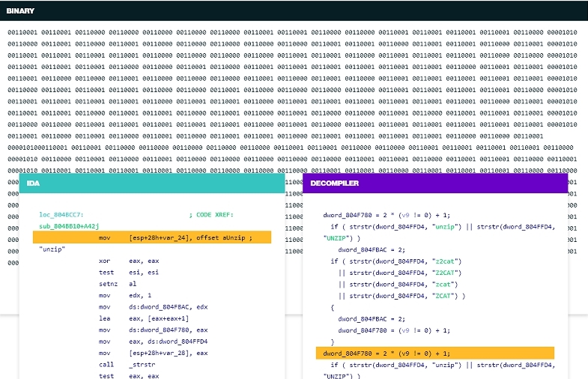This screenshot has width=588, height=379.
Task: Click the mov ds:dword_804FBAC, edx line
Action: point(154,307)
